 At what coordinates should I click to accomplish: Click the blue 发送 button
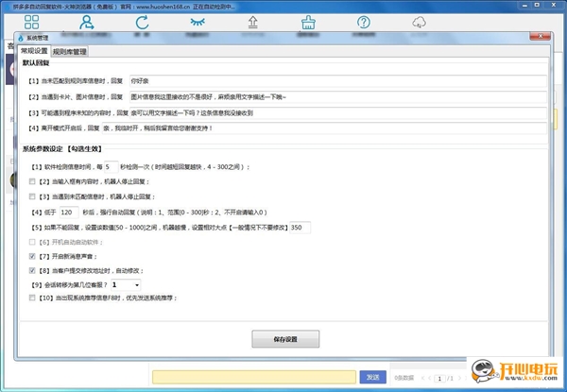click(373, 377)
